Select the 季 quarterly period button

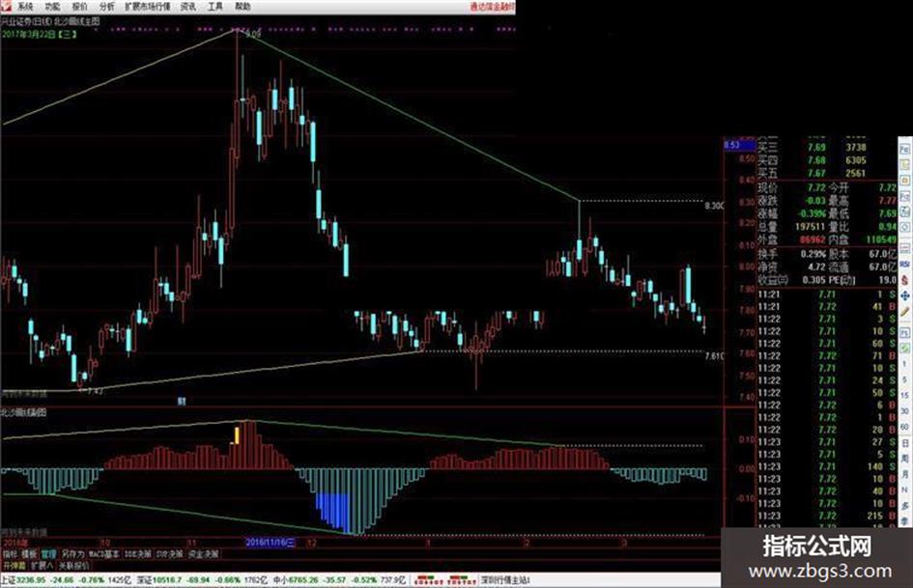coord(905,521)
